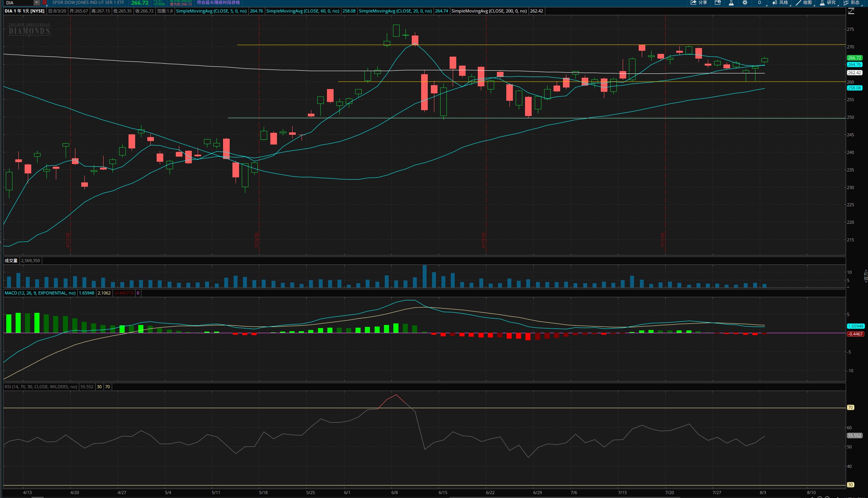Viewport: 868px width, 498px height.
Task: Click the 4/17/20 expiration date marker
Action: click(68, 240)
